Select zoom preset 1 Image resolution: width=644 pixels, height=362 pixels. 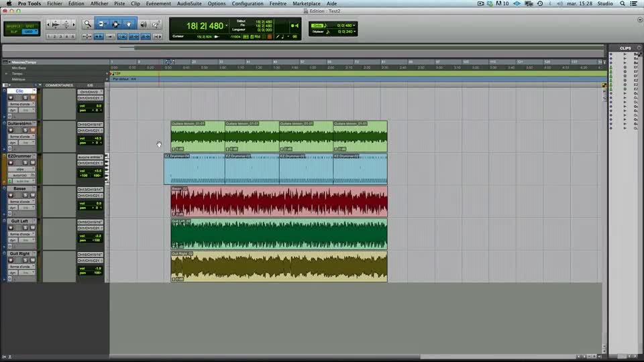(x=48, y=36)
